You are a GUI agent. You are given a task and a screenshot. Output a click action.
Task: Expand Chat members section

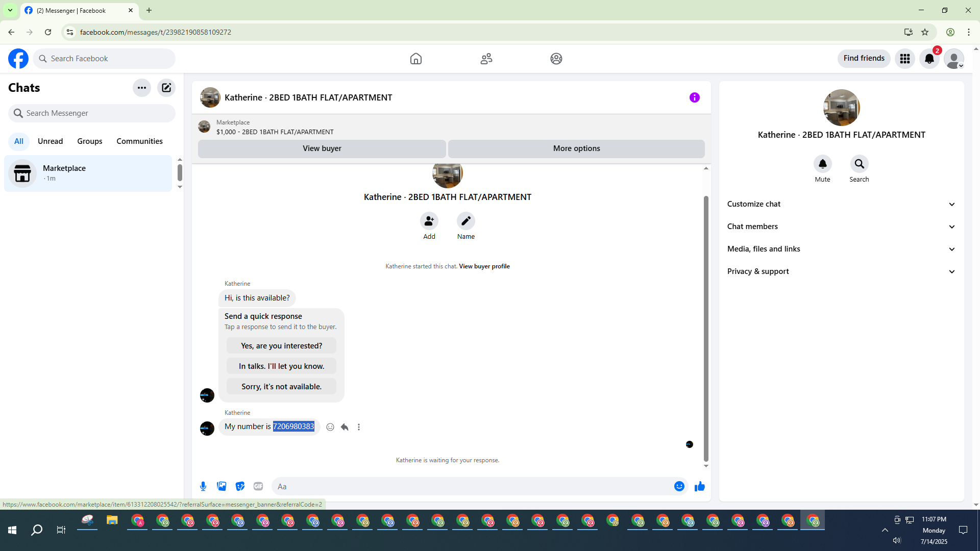pos(841,227)
